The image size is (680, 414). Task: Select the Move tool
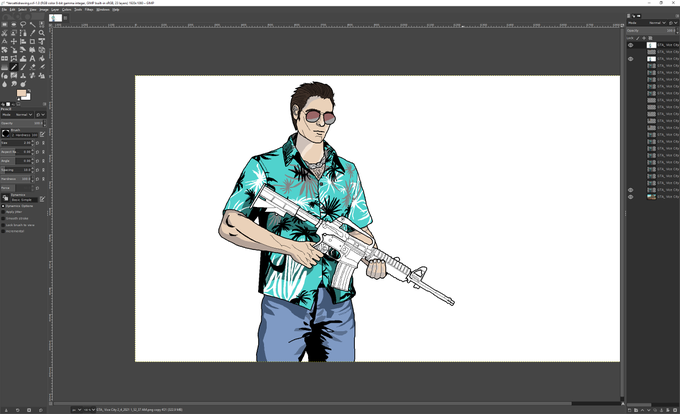pyautogui.click(x=13, y=42)
